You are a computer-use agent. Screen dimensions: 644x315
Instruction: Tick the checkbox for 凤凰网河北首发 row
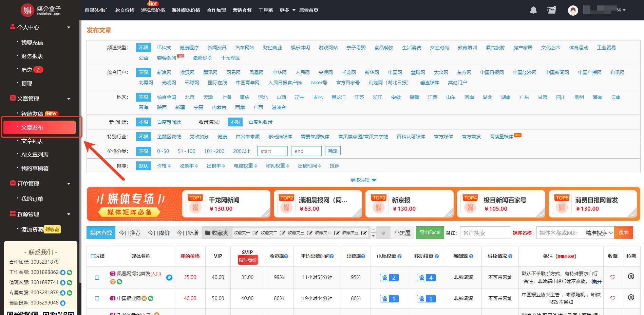tap(97, 278)
